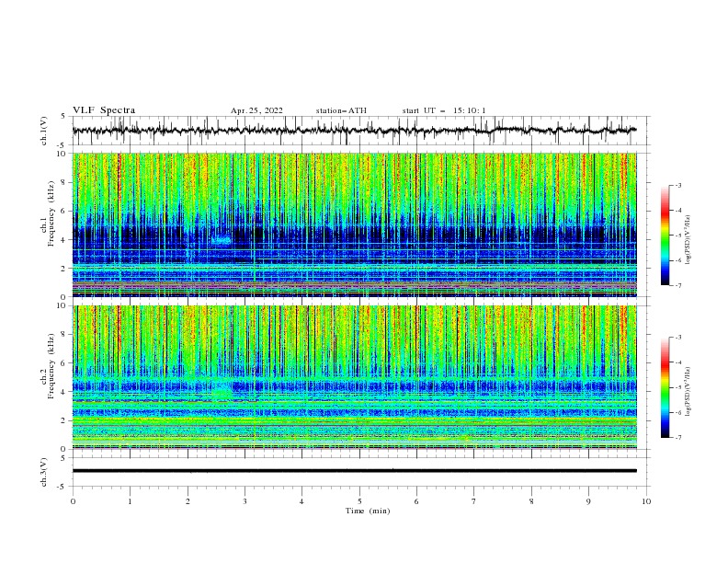Click the ch.1 log(PSD)(V²/Hz) colorbar label
728x563 pixels.
click(x=688, y=240)
